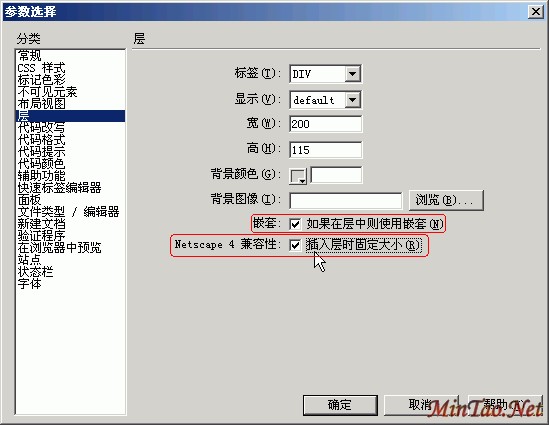Click the 确定 button
Screen dimensions: 549x425
340,405
